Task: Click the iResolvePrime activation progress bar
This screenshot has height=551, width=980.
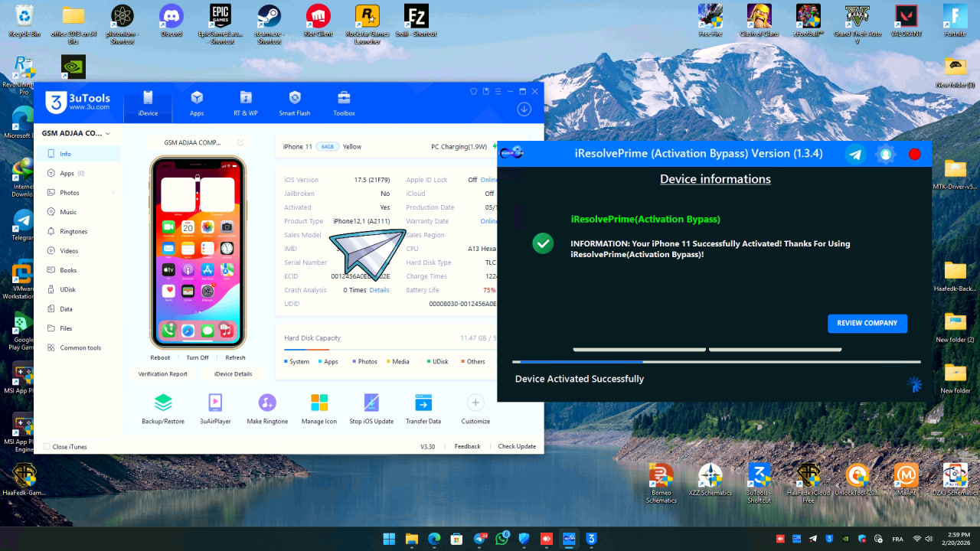Action: pyautogui.click(x=717, y=362)
